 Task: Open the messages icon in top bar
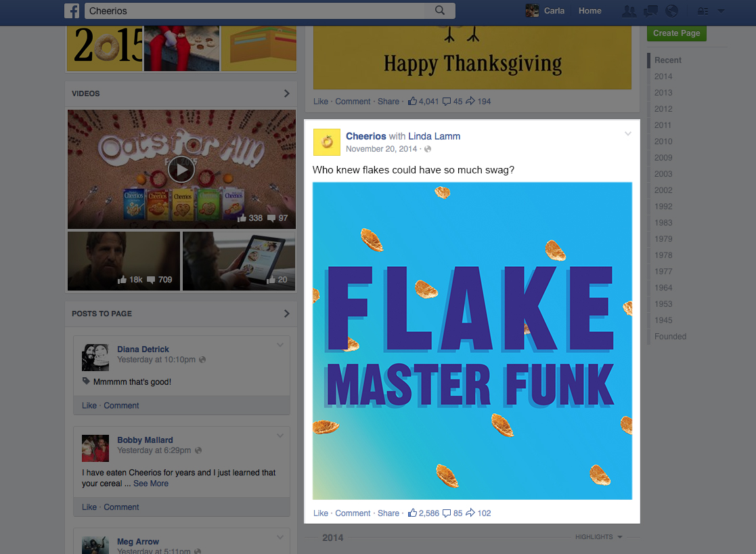pyautogui.click(x=651, y=11)
